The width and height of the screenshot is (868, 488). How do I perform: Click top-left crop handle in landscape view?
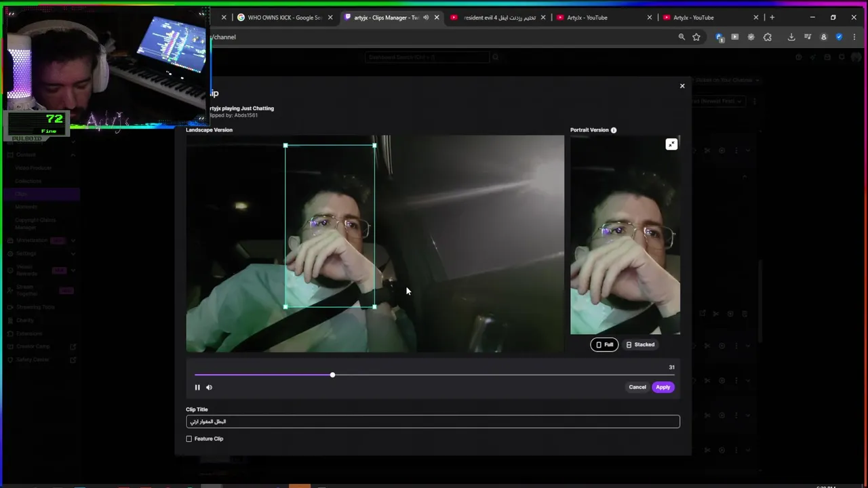285,145
